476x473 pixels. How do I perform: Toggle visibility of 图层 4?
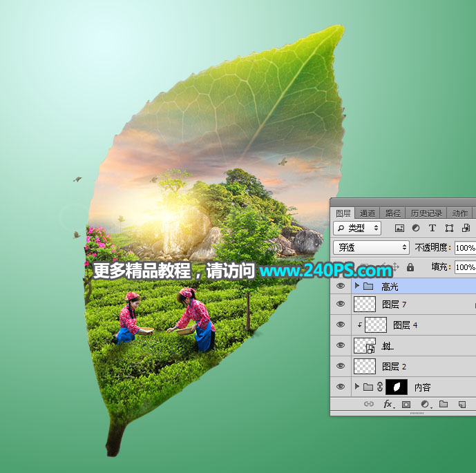pos(341,325)
